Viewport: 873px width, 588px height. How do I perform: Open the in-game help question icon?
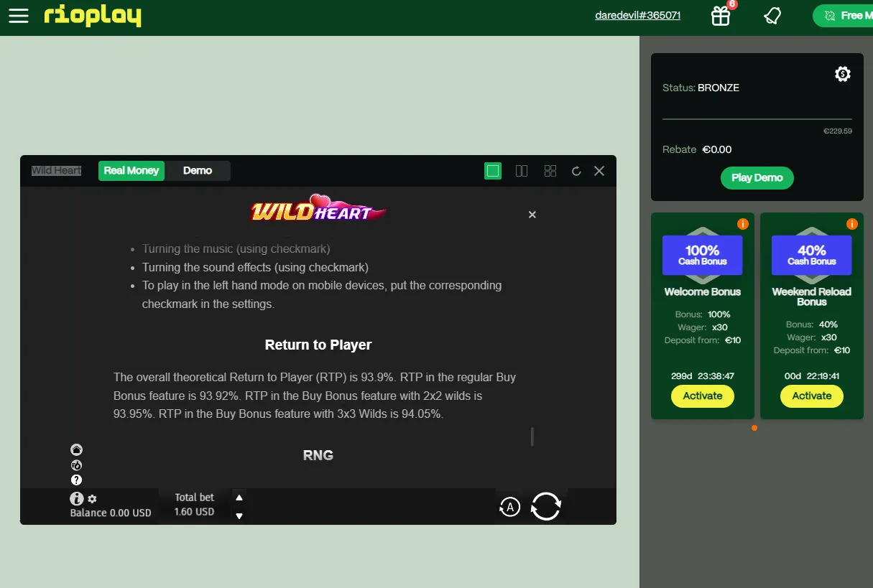click(x=77, y=480)
